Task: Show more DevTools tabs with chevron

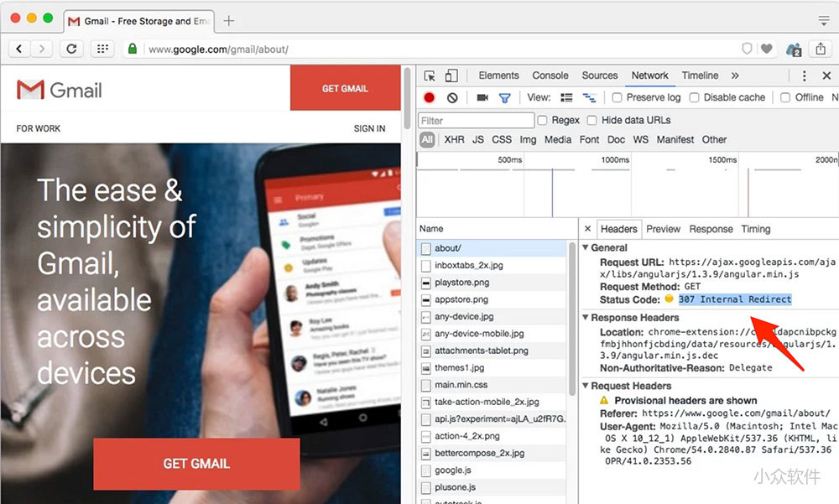Action: pos(735,75)
